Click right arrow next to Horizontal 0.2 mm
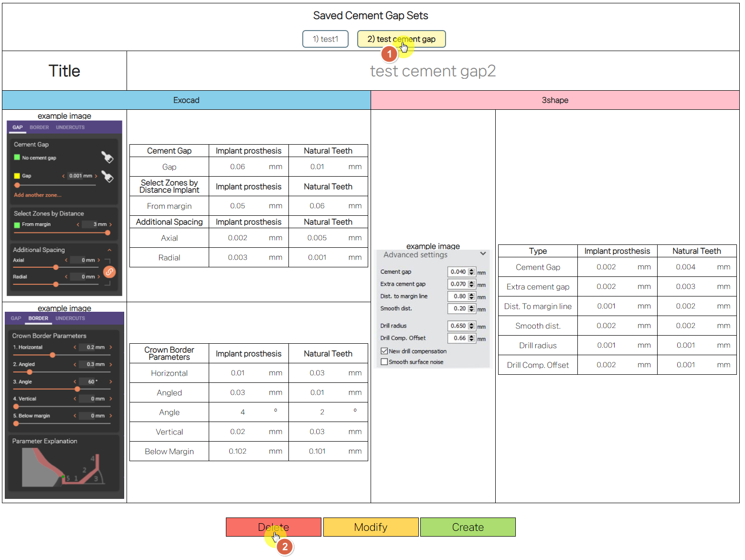The width and height of the screenshot is (745, 560). pos(111,348)
